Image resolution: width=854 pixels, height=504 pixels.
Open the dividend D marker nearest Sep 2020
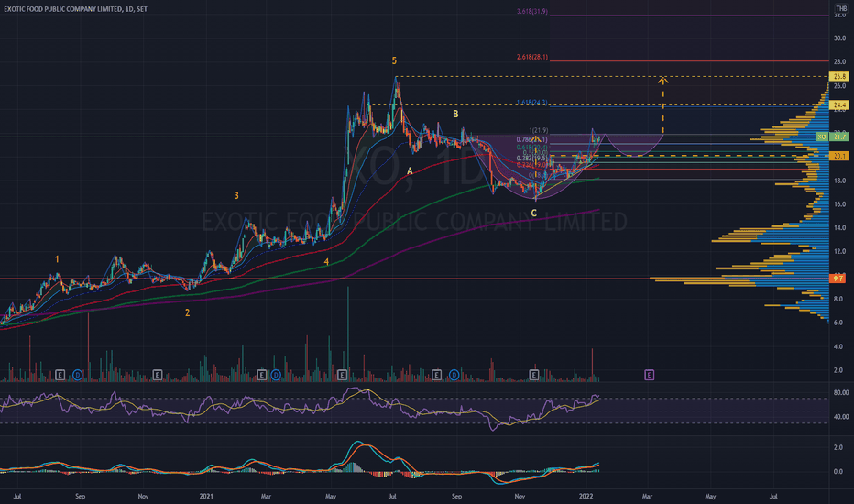(78, 375)
